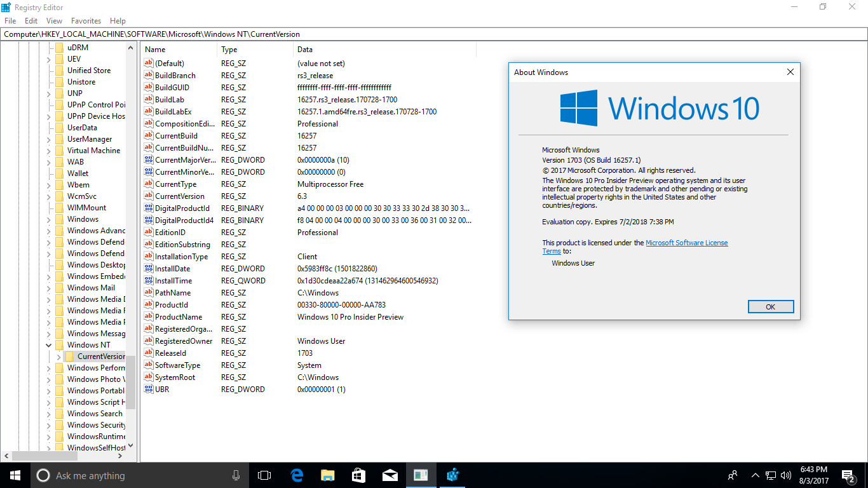Viewport: 868px width, 488px height.
Task: Select the RegisteredOwner value name
Action: tap(184, 341)
